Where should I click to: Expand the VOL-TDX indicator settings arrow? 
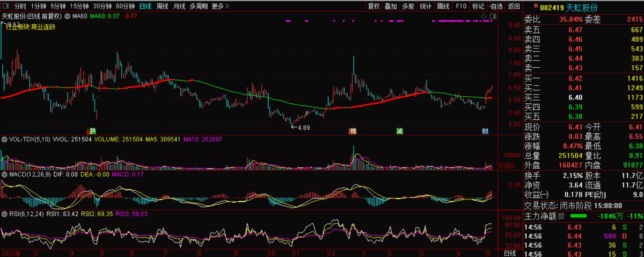[5, 139]
